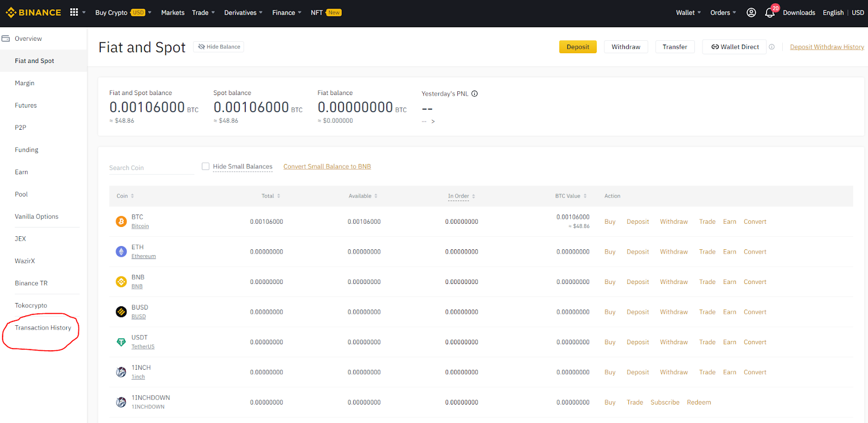
Task: Click the Wallet Direct info icon
Action: click(771, 47)
